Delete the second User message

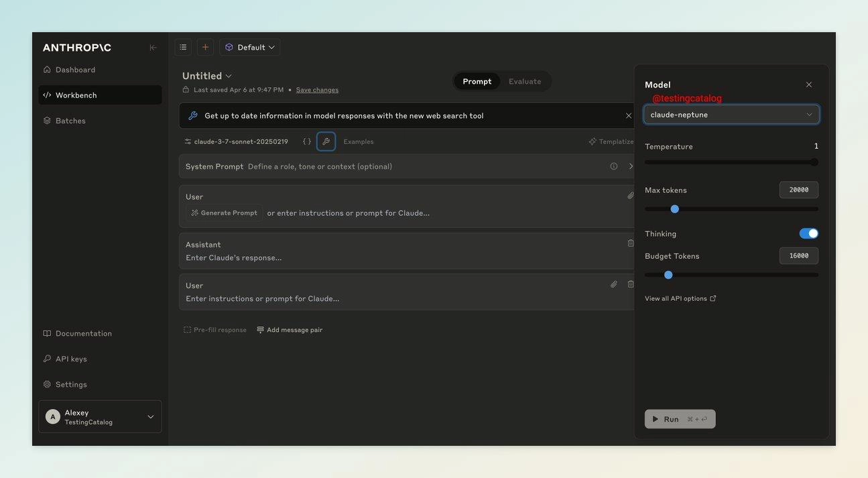click(x=631, y=284)
